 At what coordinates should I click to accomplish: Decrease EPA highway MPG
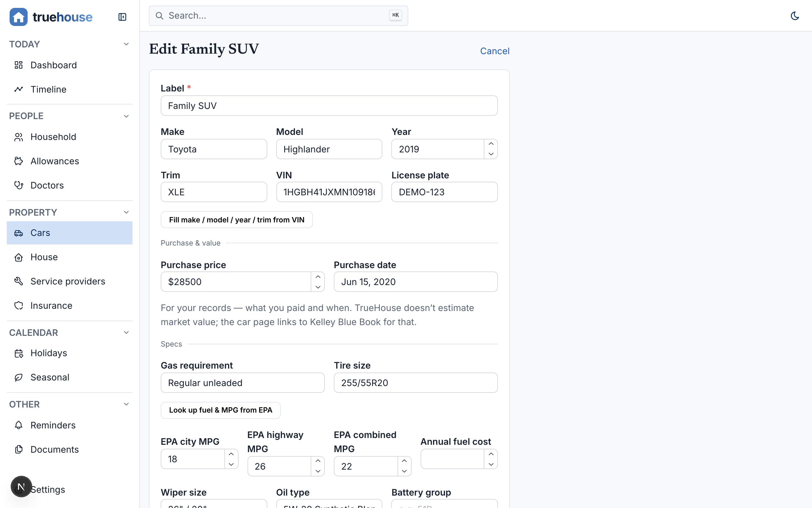[x=318, y=471]
